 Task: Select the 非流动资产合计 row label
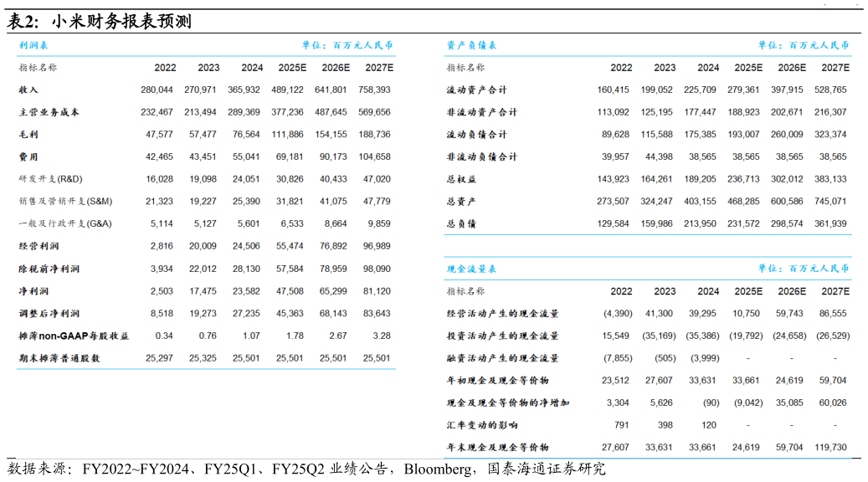click(x=481, y=112)
